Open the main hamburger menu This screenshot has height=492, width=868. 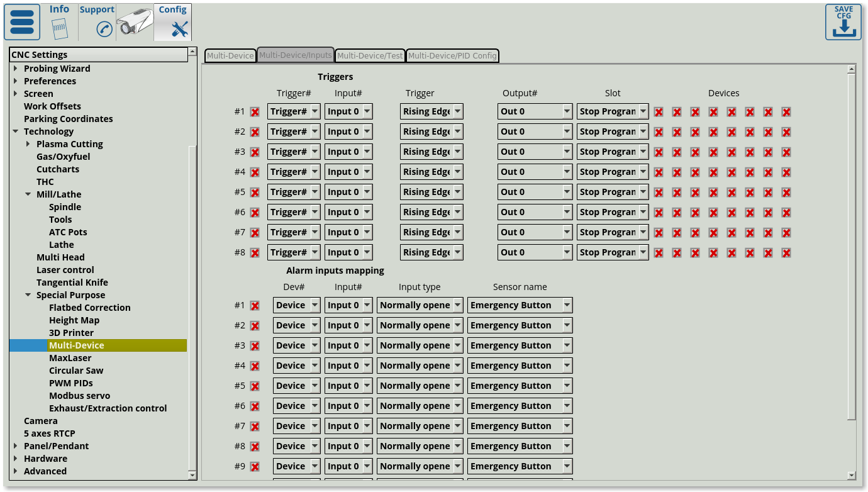coord(22,22)
